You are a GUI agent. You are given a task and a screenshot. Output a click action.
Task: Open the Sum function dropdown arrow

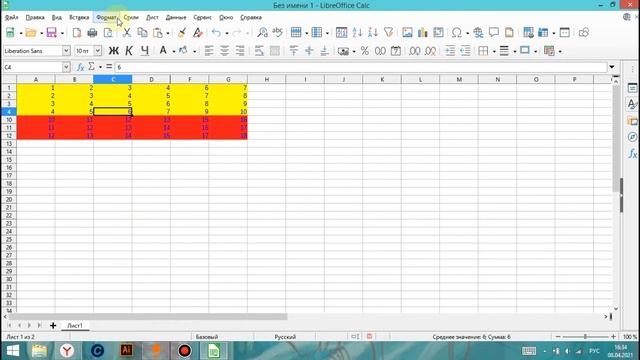tap(100, 67)
